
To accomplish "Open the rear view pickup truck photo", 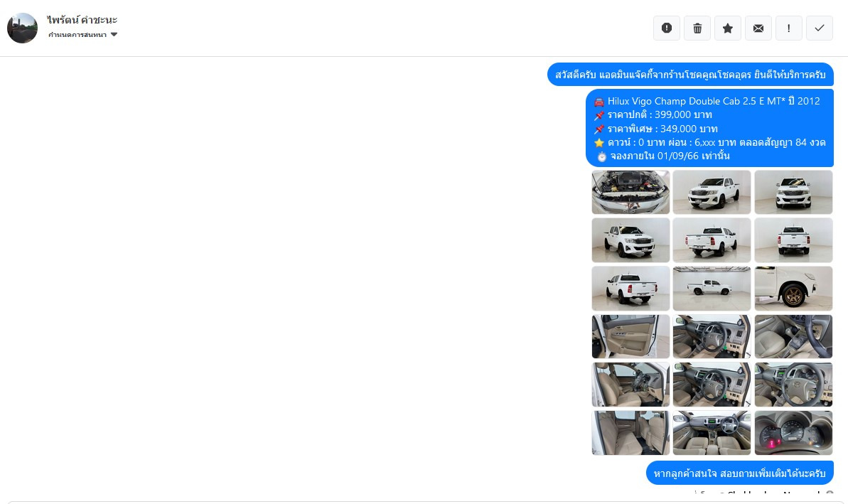I will click(x=793, y=240).
